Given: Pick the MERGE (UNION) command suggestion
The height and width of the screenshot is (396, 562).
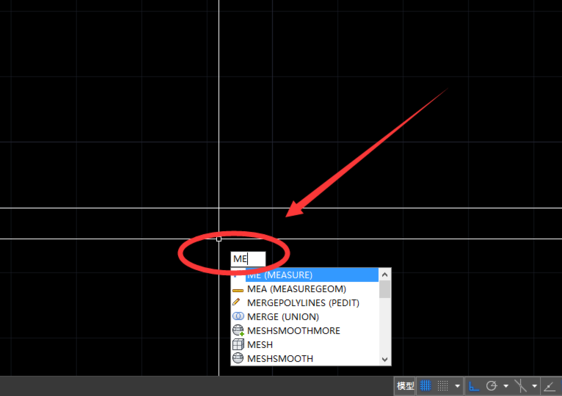Looking at the screenshot, I should (x=304, y=317).
